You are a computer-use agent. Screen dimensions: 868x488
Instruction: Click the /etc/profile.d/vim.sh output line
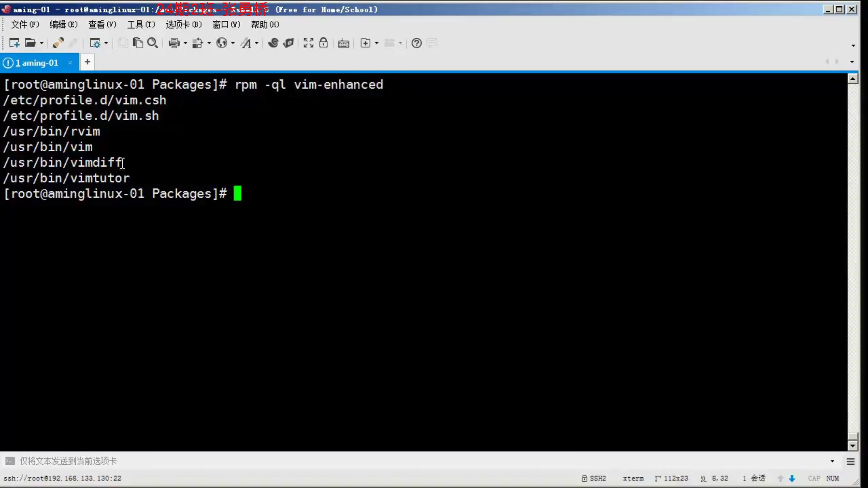pos(81,116)
